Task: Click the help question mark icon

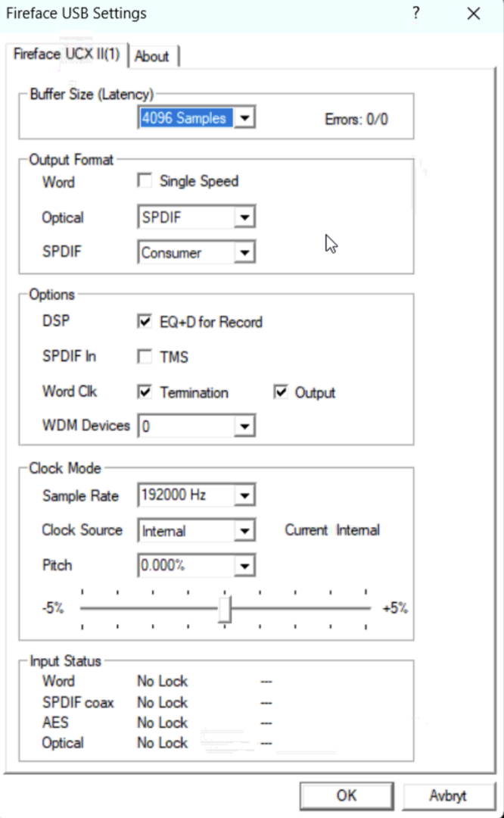Action: [x=415, y=13]
